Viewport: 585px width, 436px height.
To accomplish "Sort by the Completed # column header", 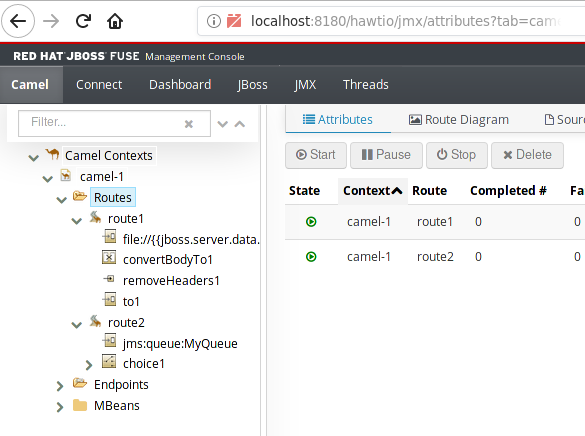I will [509, 191].
